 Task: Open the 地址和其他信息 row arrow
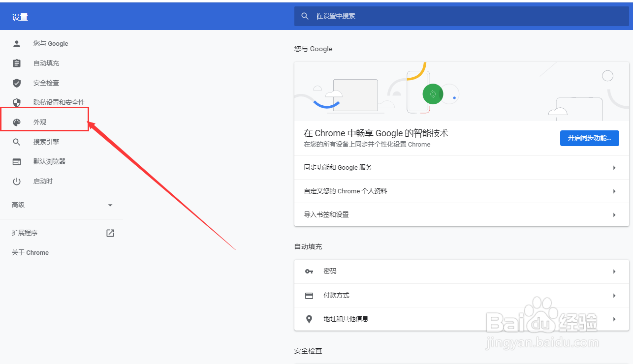pos(614,319)
